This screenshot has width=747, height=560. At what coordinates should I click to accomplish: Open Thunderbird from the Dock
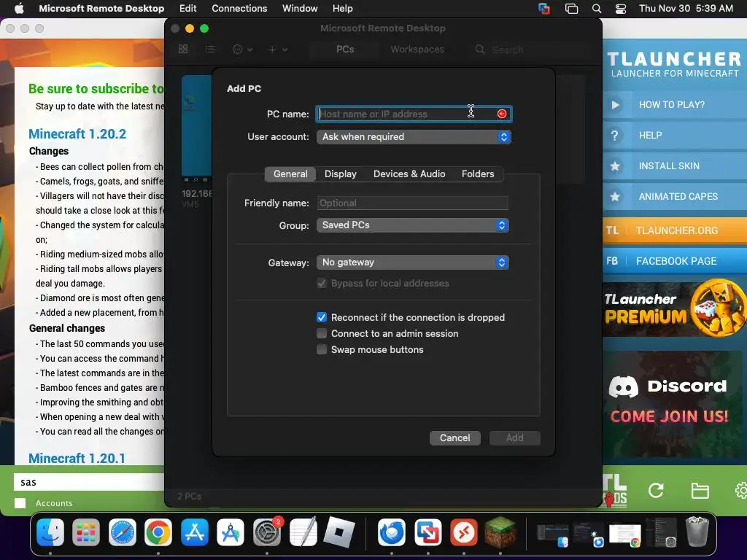click(x=392, y=532)
